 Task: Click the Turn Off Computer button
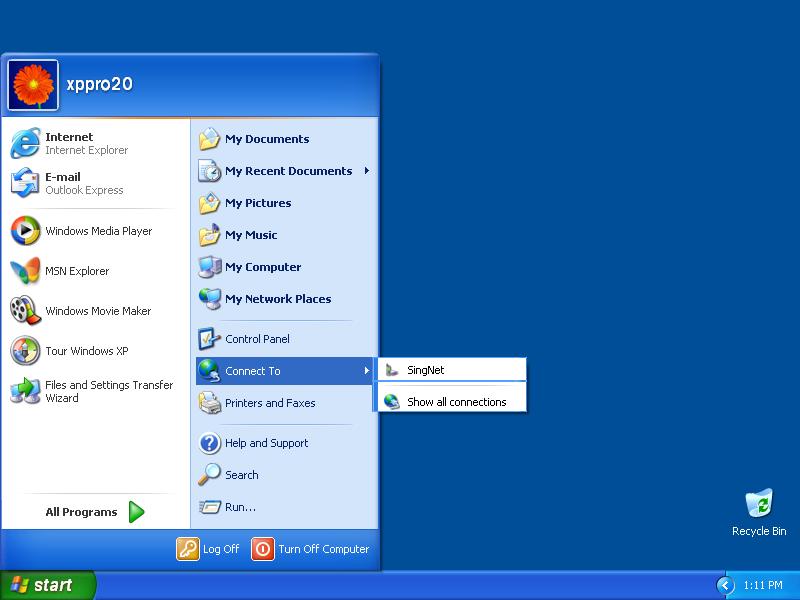coord(310,549)
